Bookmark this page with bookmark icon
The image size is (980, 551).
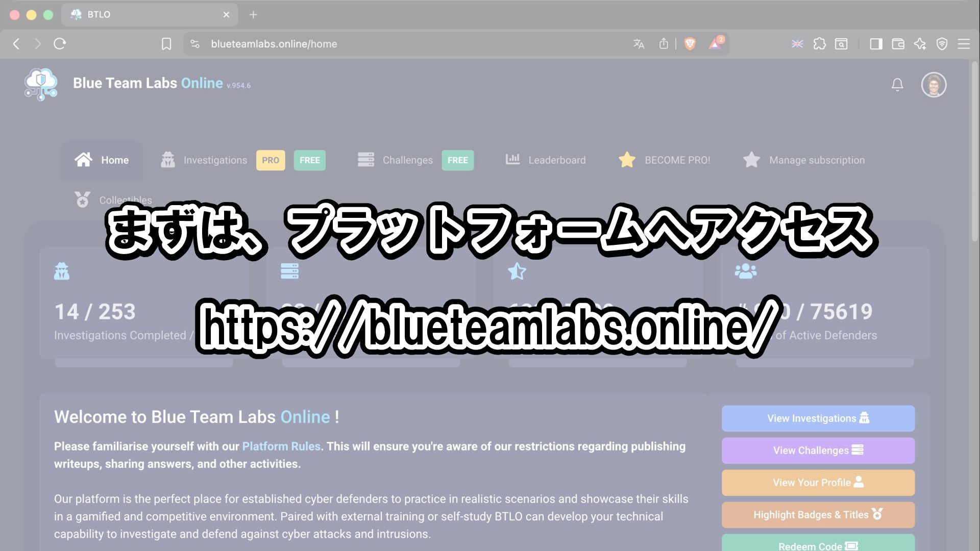pos(166,44)
